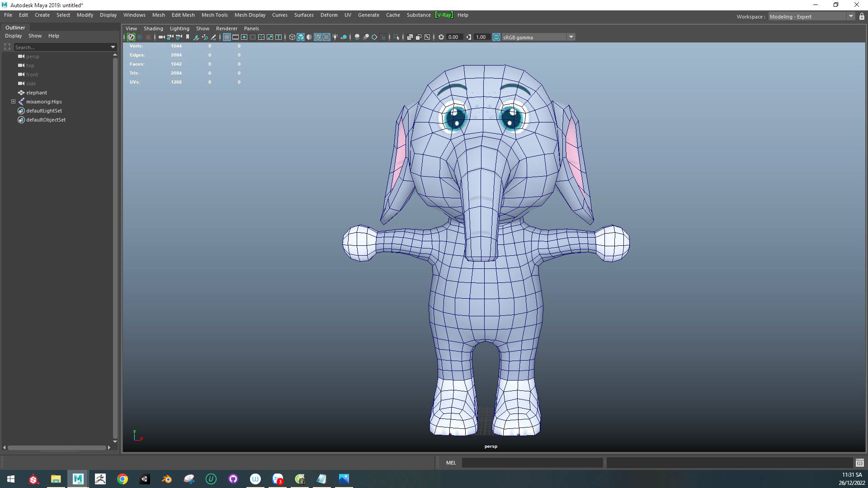Click the Gamma reset icon
Screen dimensions: 868x488
469,37
